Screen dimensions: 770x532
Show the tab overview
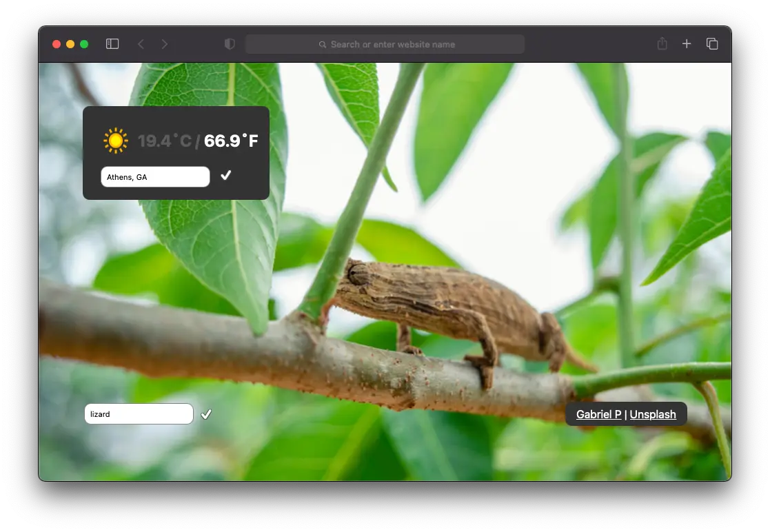point(712,44)
